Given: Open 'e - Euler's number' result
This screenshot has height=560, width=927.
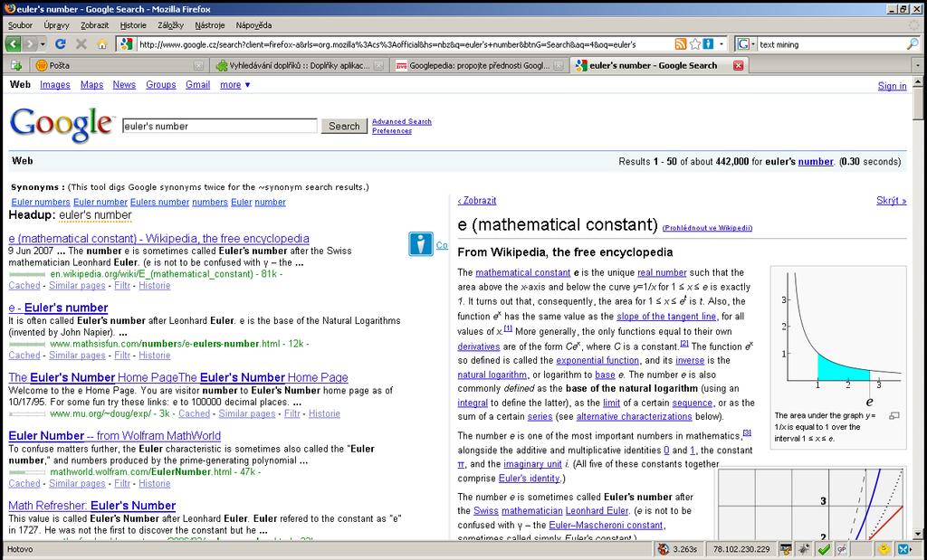Looking at the screenshot, I should 58,308.
